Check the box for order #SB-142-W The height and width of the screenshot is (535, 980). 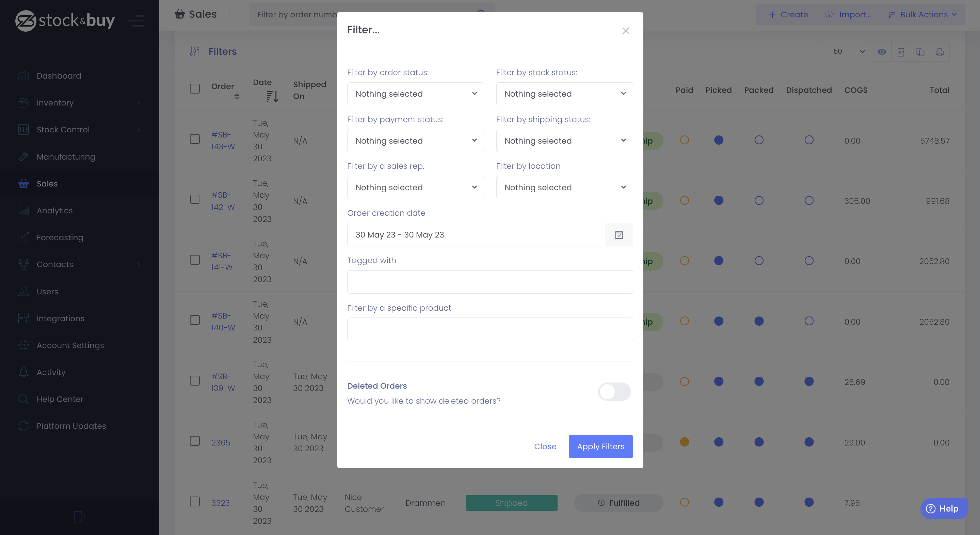click(x=195, y=199)
